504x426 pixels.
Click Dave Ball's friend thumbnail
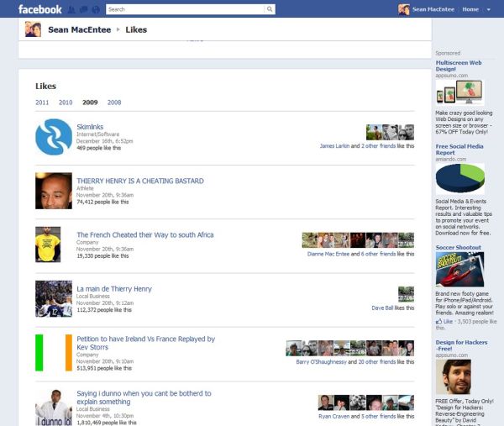click(x=406, y=294)
